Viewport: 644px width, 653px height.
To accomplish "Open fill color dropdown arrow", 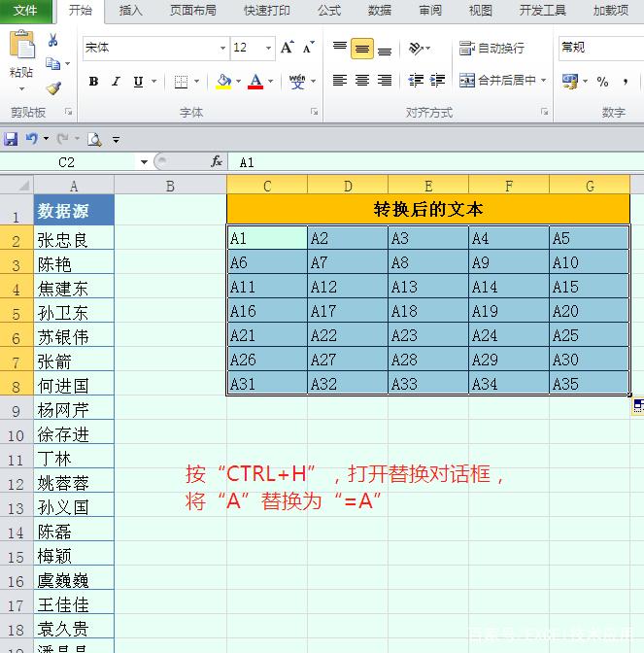I will pos(238,81).
